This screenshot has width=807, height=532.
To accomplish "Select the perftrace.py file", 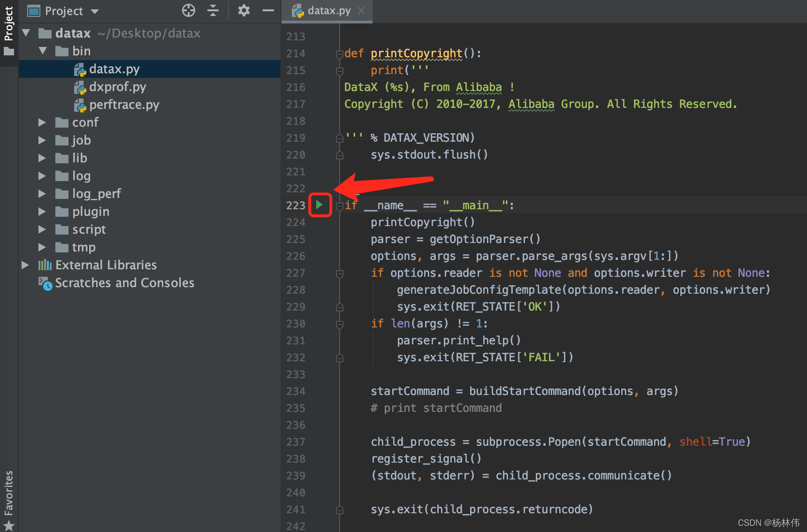I will tap(124, 105).
